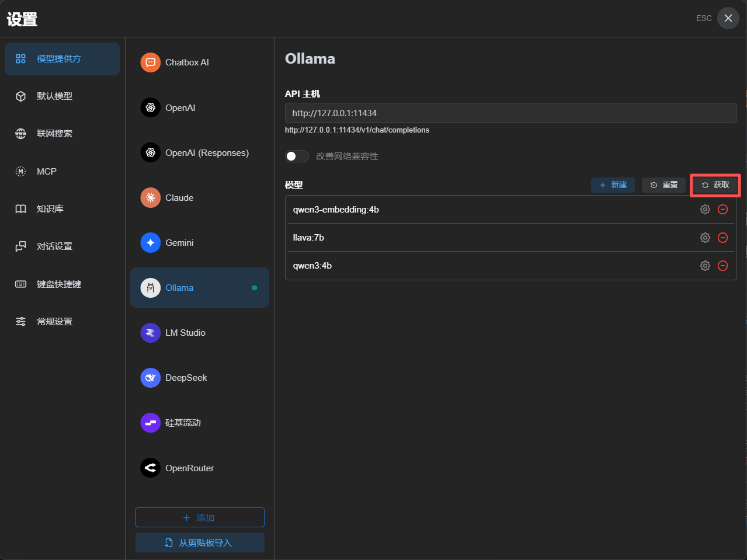Click the 键盘快捷键 keyboard icon
Viewport: 747px width, 560px height.
pyautogui.click(x=20, y=284)
